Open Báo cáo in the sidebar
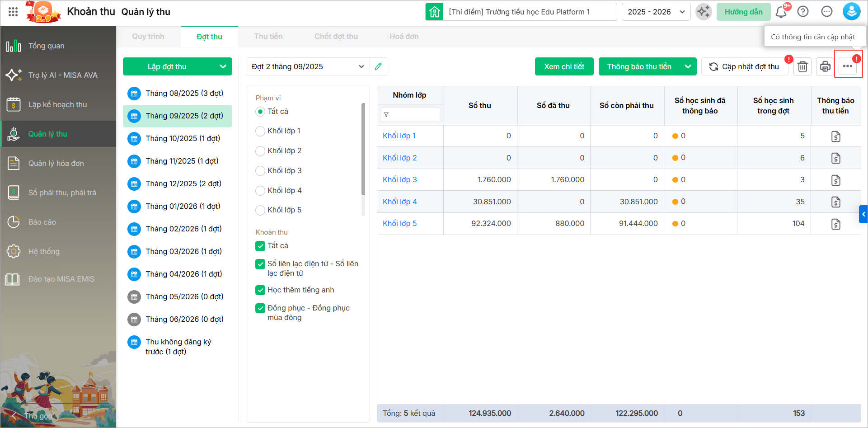Image resolution: width=868 pixels, height=428 pixels. pyautogui.click(x=42, y=222)
